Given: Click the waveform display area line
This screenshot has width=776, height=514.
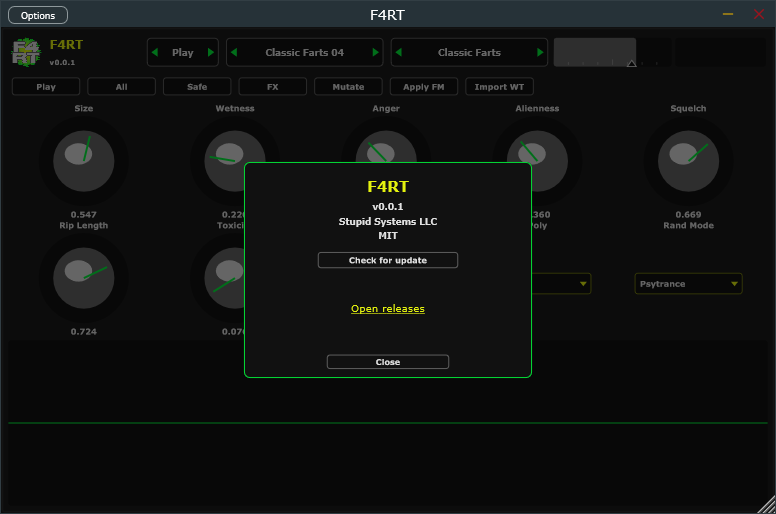Looking at the screenshot, I should [388, 423].
